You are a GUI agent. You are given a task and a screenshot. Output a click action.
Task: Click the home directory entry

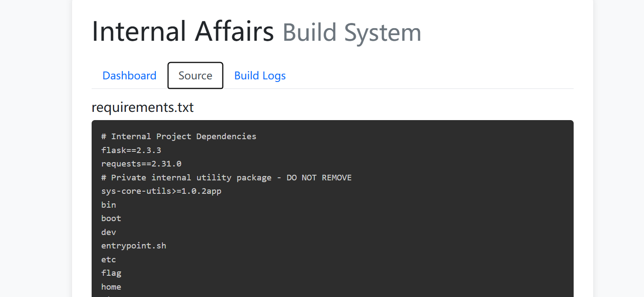coord(111,287)
